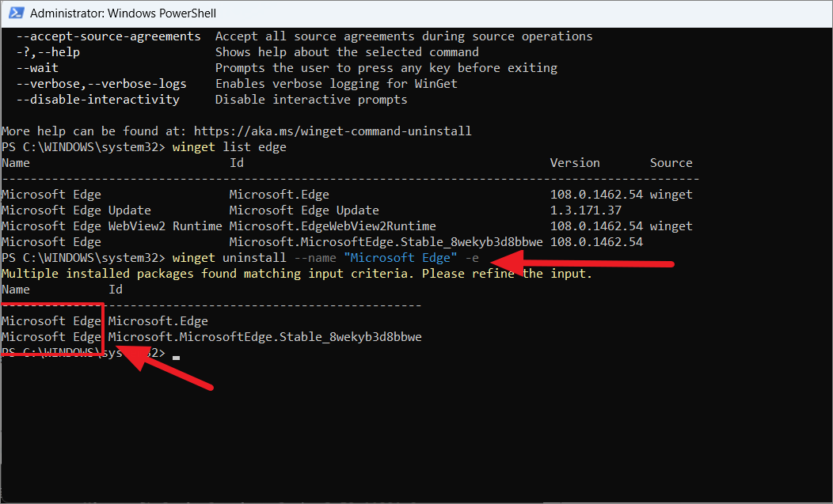This screenshot has height=504, width=833.
Task: Click 'Microsoft.Edge' Id in the second table
Action: click(x=158, y=321)
